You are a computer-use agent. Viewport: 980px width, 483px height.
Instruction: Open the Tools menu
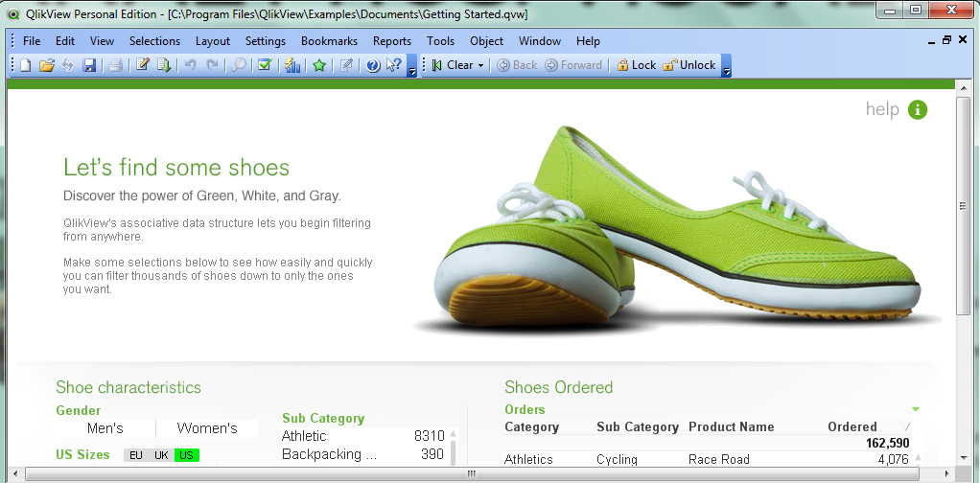click(x=441, y=41)
